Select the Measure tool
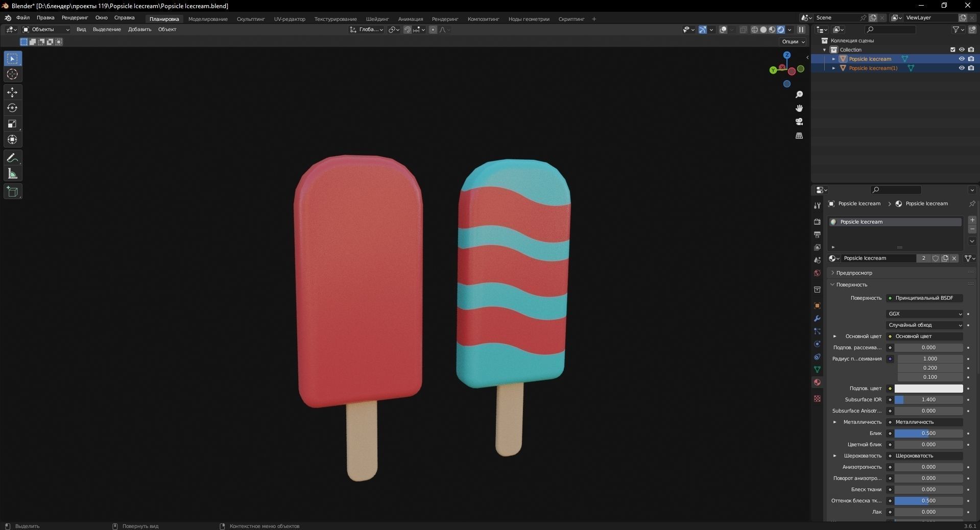The image size is (980, 530). 12,173
